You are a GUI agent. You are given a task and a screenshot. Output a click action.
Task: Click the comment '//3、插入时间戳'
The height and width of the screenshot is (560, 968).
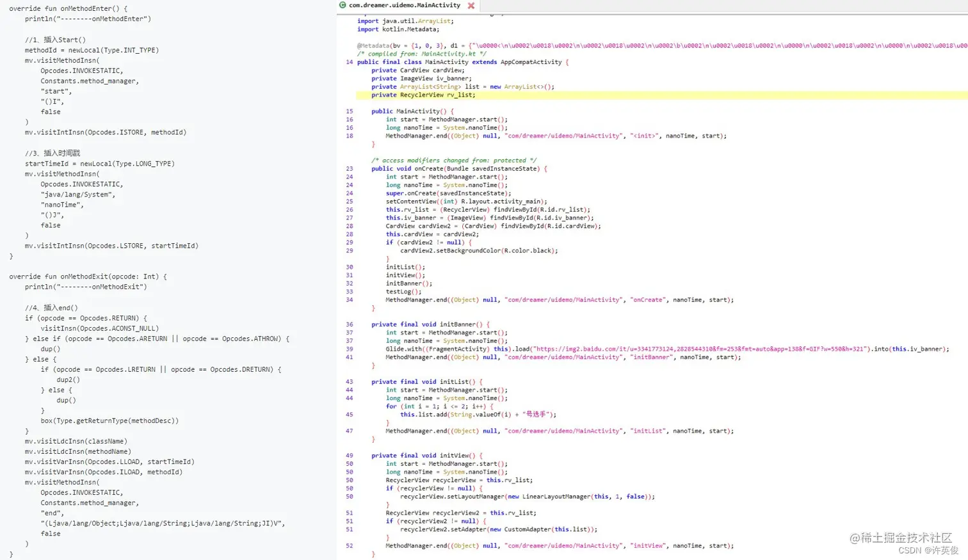(x=52, y=153)
